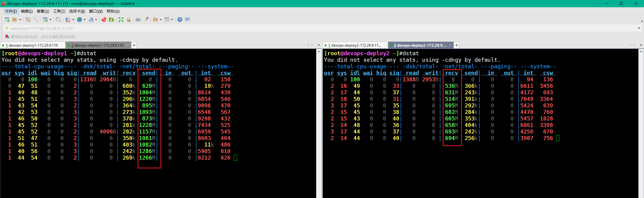
Task: Expand the Properties gear dropdown arrow
Action: tap(50, 20)
